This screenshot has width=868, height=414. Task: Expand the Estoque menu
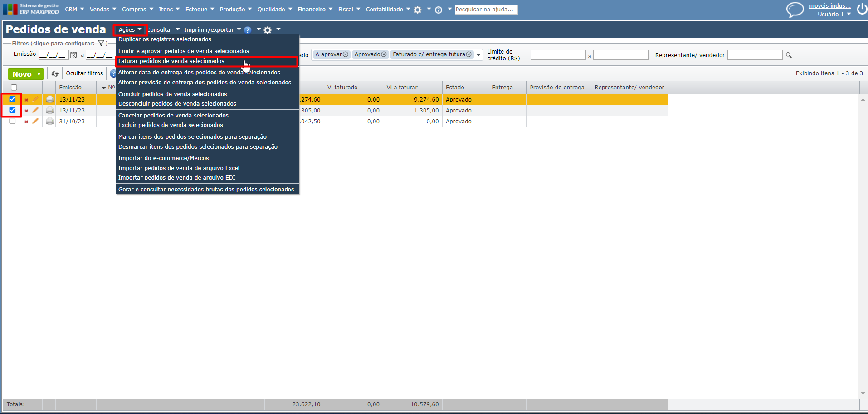pos(200,9)
